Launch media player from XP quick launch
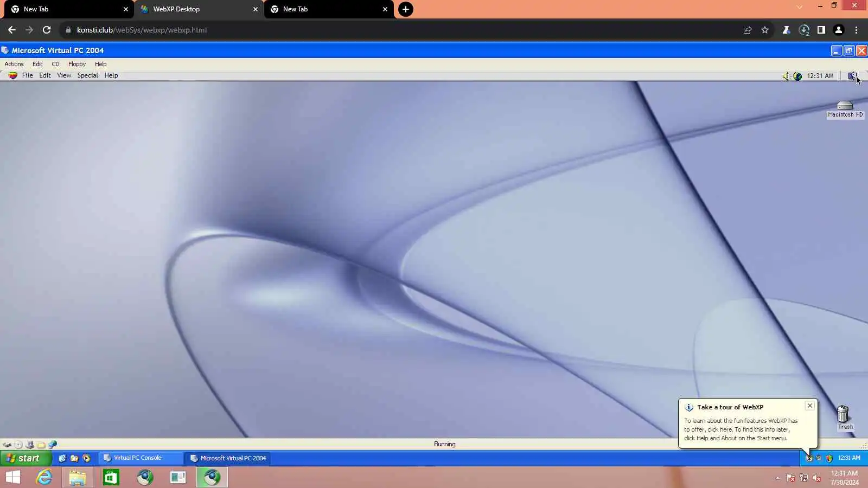The width and height of the screenshot is (868, 488). point(86,458)
